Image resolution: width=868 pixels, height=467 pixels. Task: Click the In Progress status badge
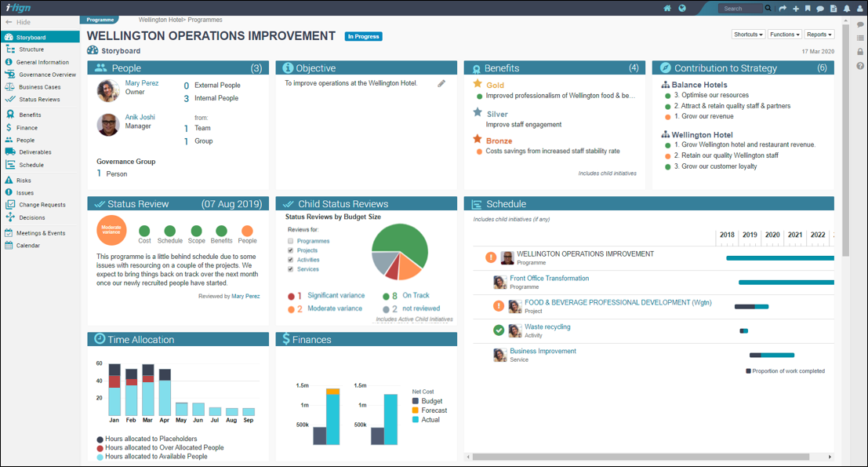tap(363, 37)
